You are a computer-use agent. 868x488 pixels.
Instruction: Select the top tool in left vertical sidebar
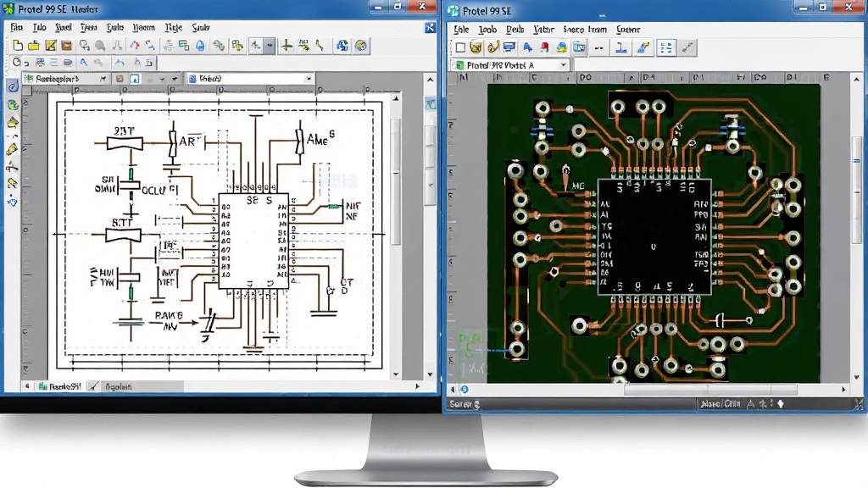click(x=13, y=86)
